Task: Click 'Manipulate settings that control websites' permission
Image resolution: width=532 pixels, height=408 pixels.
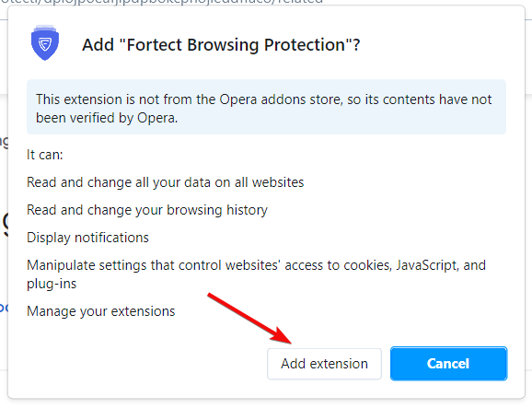Action: [x=256, y=265]
